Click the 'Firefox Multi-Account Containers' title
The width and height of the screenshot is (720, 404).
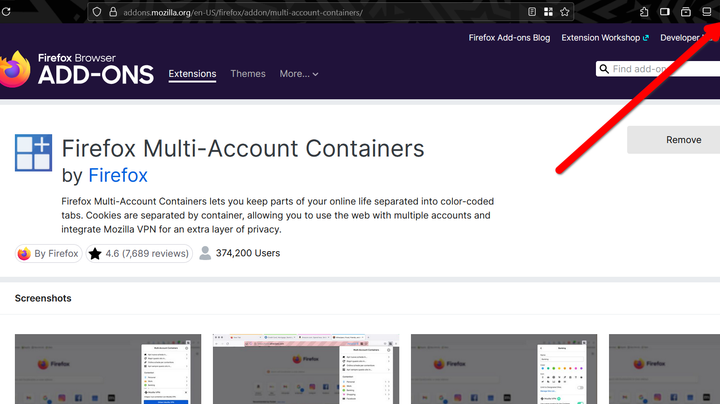(243, 148)
